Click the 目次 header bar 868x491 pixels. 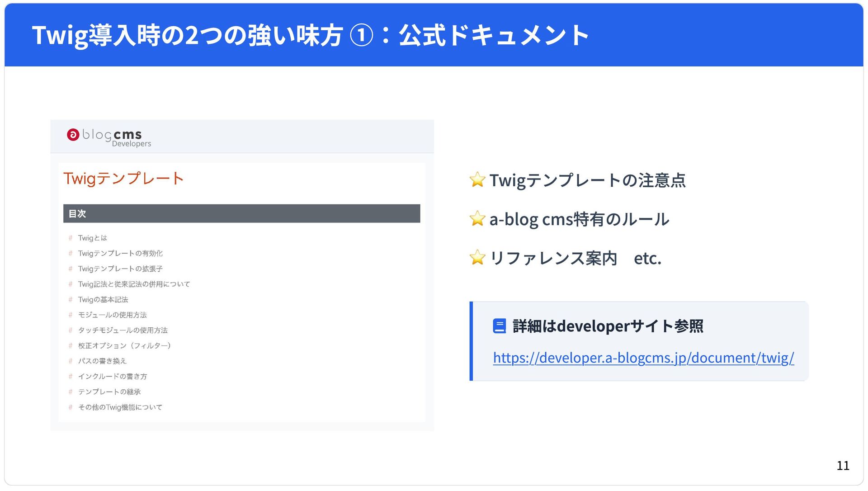(x=241, y=213)
